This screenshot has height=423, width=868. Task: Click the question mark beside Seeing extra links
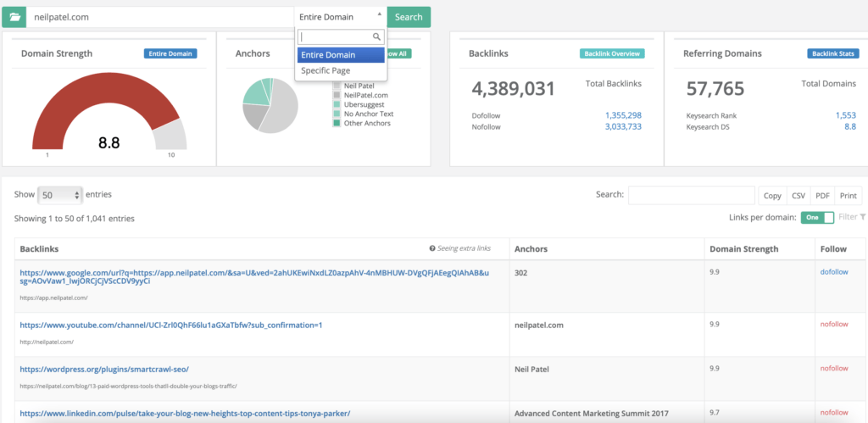(x=432, y=248)
